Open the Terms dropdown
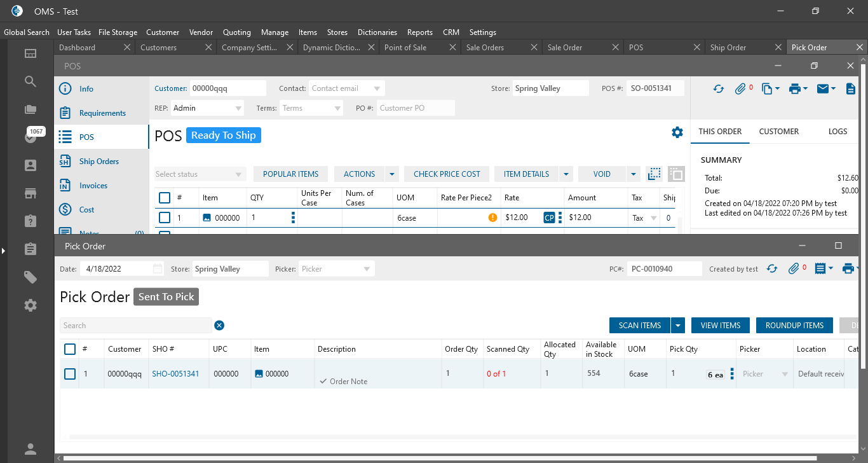The image size is (868, 463). click(337, 108)
